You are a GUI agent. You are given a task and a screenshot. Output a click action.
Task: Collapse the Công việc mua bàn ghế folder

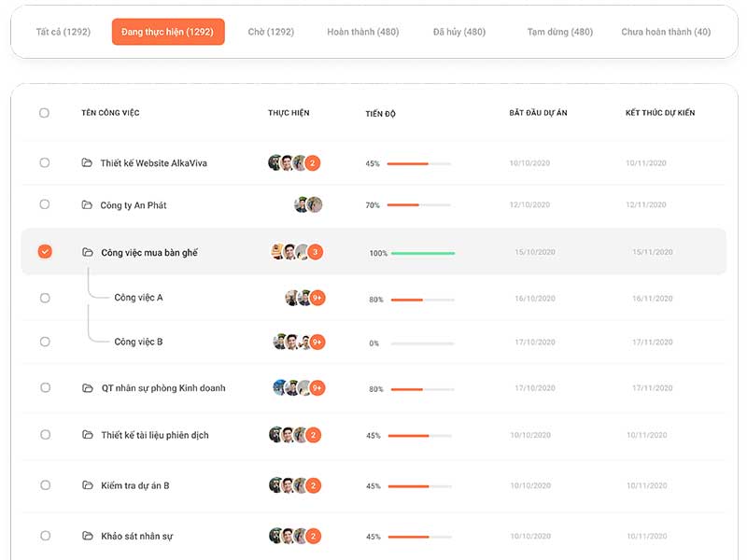(88, 252)
